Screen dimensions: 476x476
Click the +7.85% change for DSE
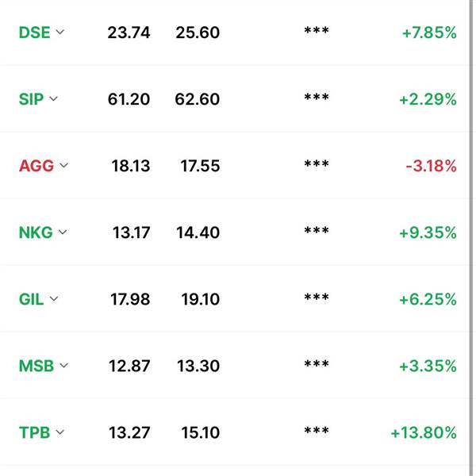pyautogui.click(x=429, y=33)
